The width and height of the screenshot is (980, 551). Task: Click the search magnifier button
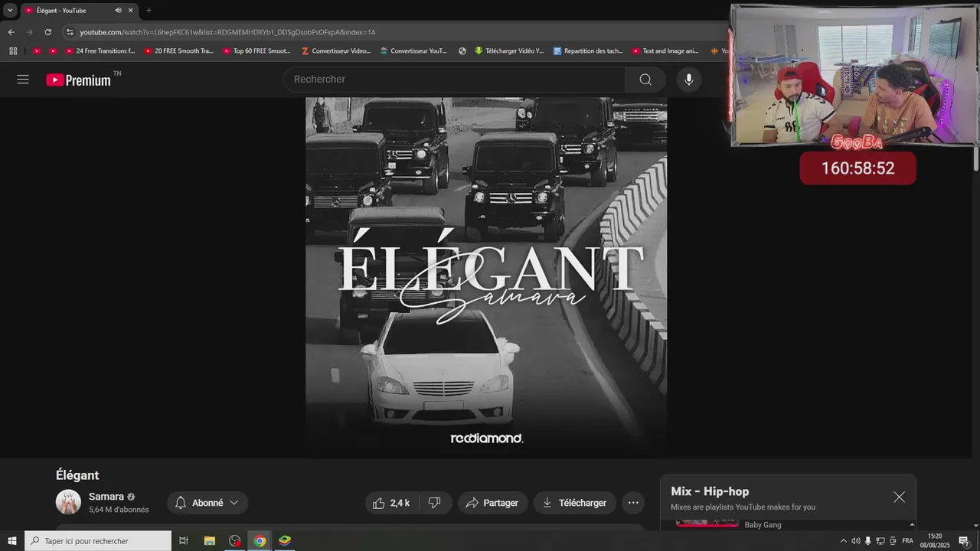[x=645, y=80]
